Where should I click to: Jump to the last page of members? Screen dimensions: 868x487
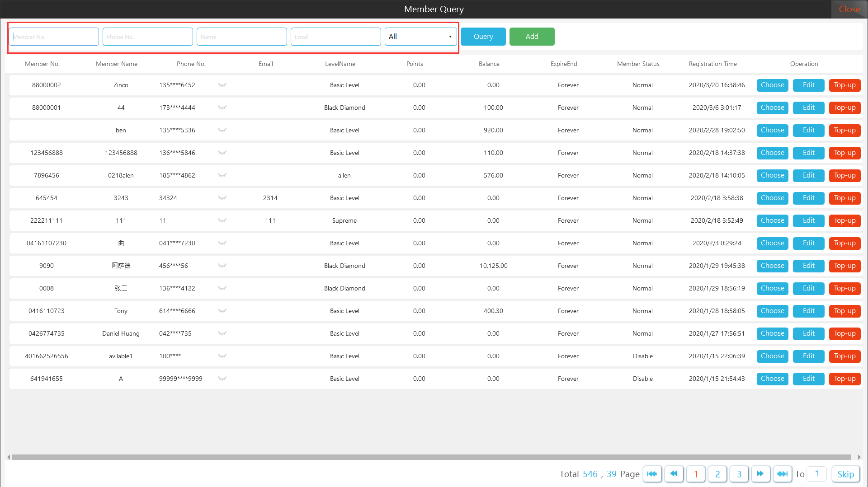click(x=782, y=474)
